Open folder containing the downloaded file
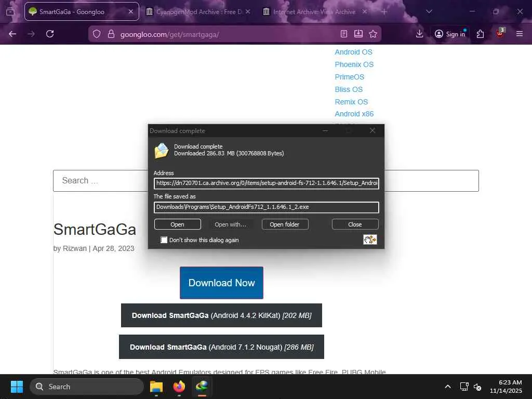The width and height of the screenshot is (532, 399). tap(285, 224)
